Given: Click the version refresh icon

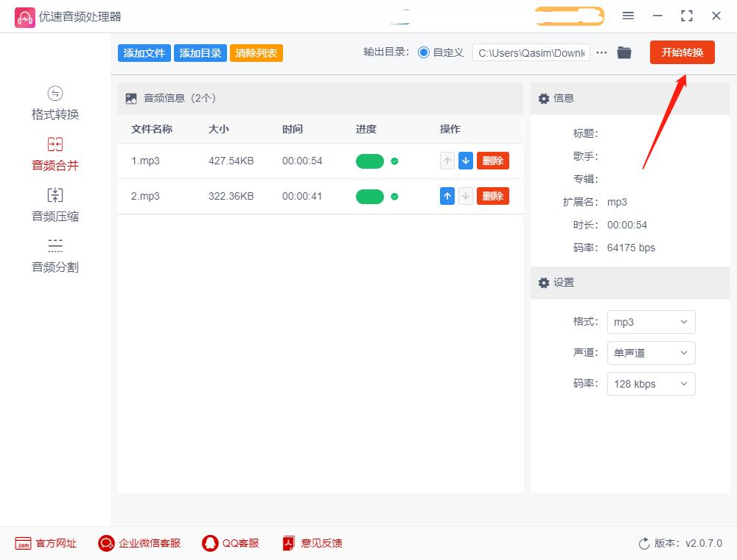Looking at the screenshot, I should (644, 544).
